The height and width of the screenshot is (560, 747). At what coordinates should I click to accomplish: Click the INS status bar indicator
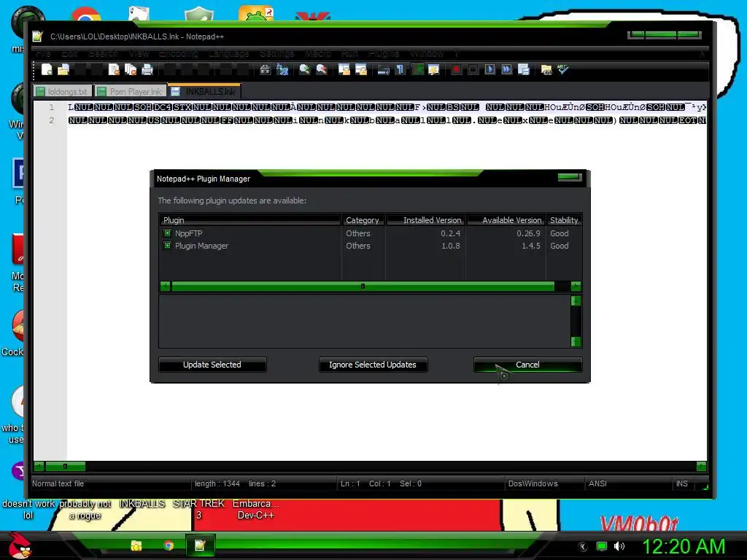[682, 483]
